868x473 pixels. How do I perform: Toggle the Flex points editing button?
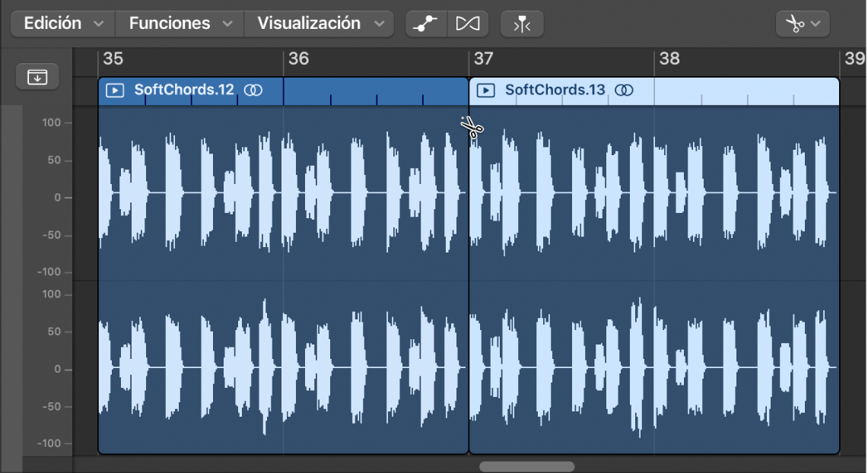coord(425,23)
